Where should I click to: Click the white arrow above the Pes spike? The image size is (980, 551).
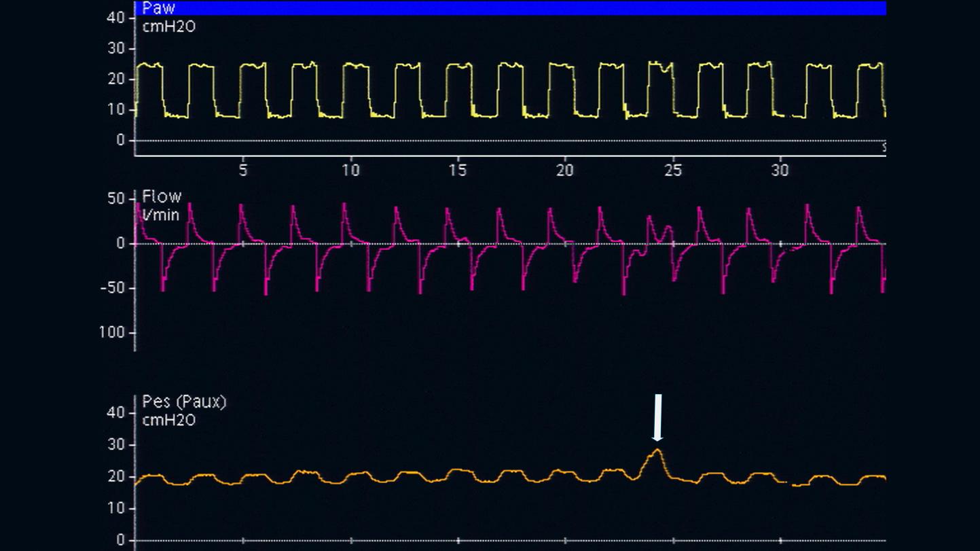point(657,417)
